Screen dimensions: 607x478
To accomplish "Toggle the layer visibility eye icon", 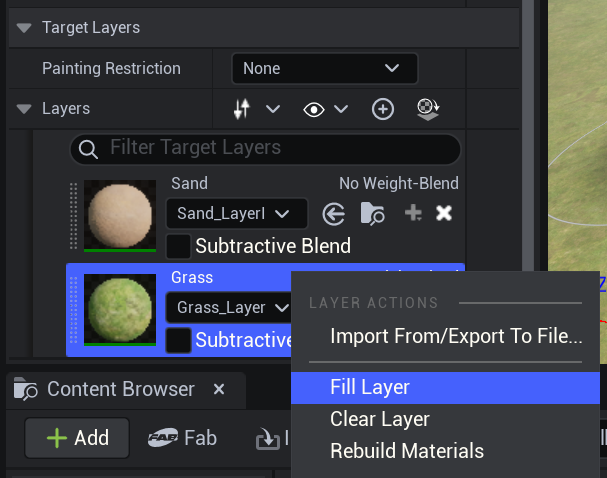I will tap(314, 110).
